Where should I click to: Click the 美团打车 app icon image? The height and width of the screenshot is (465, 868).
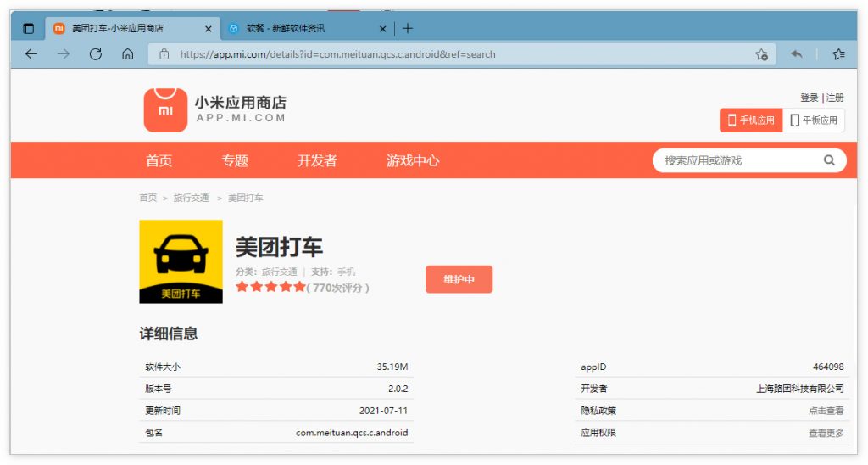pyautogui.click(x=181, y=261)
